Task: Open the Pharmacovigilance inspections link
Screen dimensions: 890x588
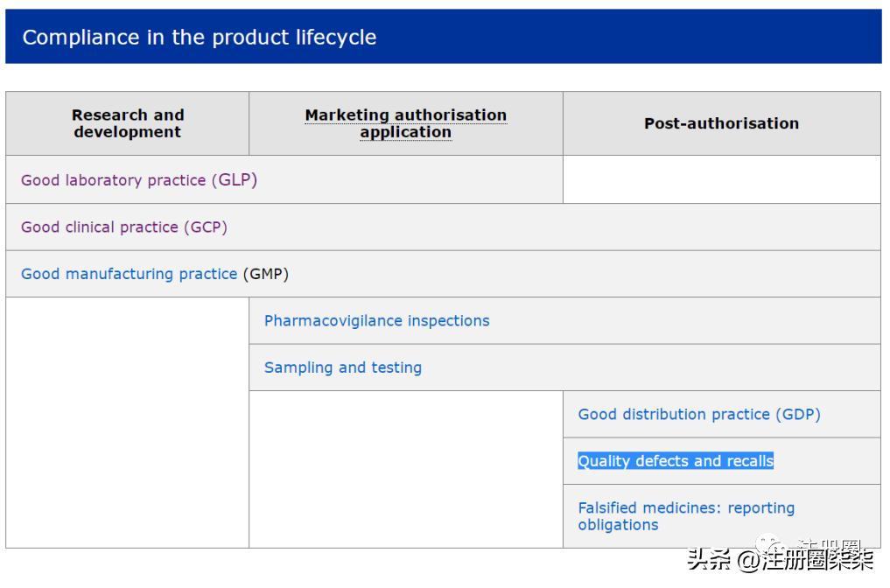Action: click(x=375, y=320)
